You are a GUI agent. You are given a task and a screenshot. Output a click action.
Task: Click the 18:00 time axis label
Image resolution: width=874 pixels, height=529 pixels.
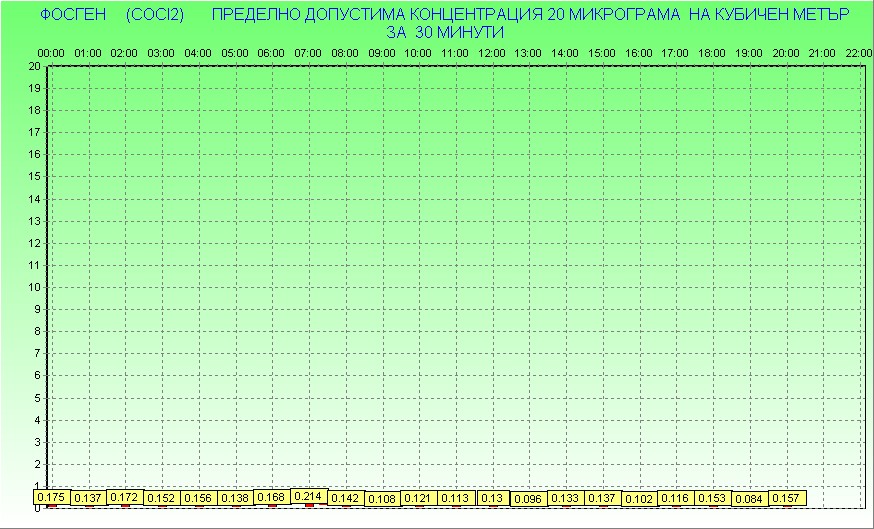pyautogui.click(x=712, y=54)
